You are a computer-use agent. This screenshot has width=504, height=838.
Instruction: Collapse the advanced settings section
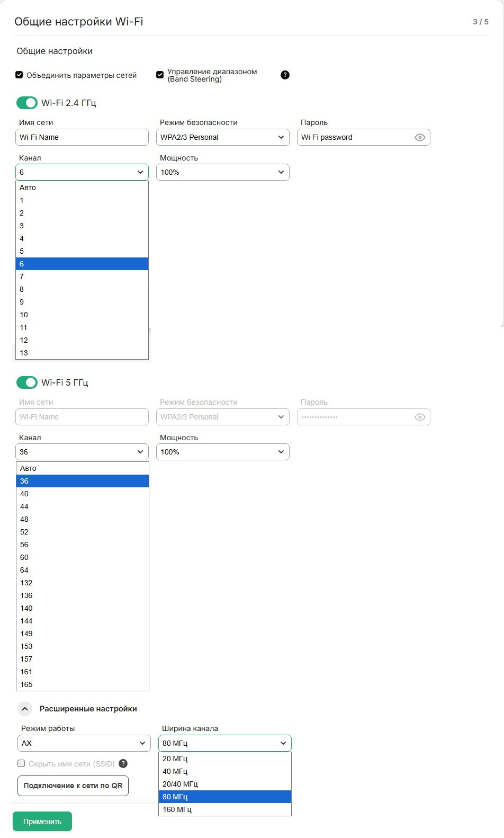pos(25,709)
